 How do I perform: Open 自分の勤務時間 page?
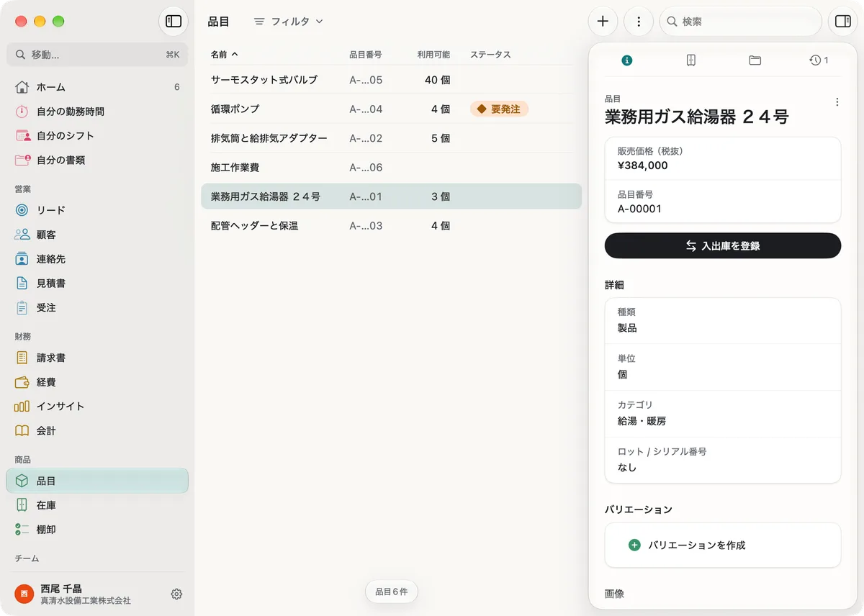(97, 112)
